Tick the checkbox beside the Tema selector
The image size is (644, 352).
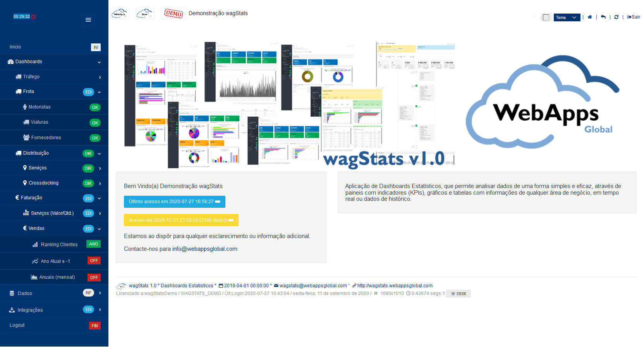click(546, 17)
